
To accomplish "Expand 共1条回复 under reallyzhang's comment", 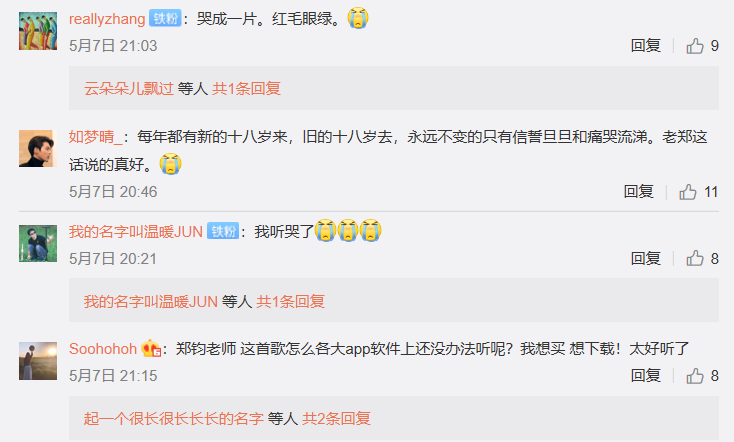I will (x=246, y=88).
